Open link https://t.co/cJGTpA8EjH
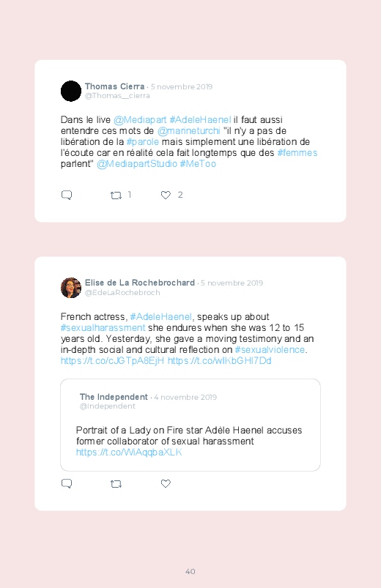381x588 pixels. pos(112,361)
